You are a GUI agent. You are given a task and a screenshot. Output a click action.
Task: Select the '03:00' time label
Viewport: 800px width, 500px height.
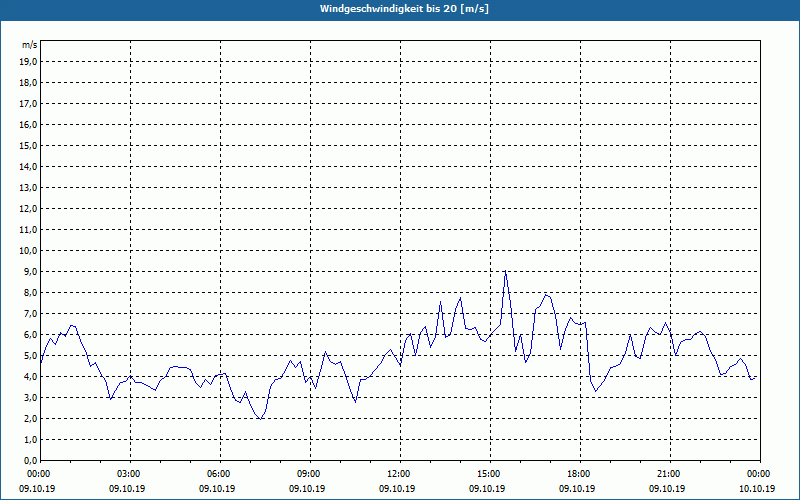131,474
